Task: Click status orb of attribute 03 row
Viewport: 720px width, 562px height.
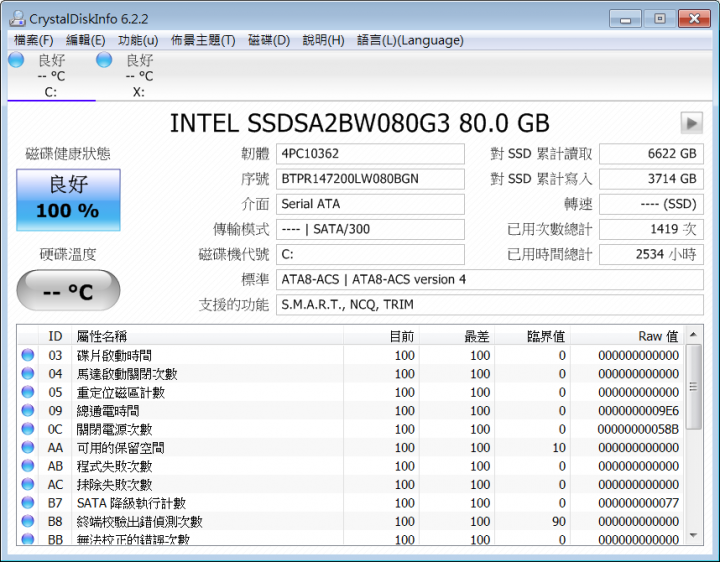Action: click(x=28, y=355)
